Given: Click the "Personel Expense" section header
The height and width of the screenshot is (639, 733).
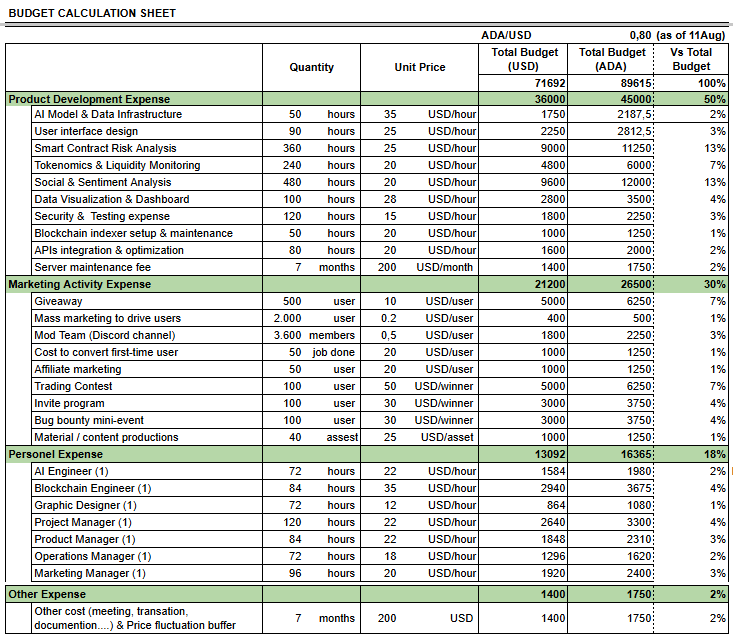Looking at the screenshot, I should (55, 454).
